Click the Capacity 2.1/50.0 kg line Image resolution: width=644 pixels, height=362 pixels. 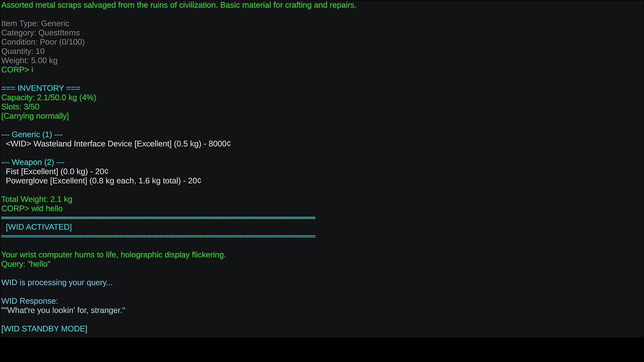point(49,98)
